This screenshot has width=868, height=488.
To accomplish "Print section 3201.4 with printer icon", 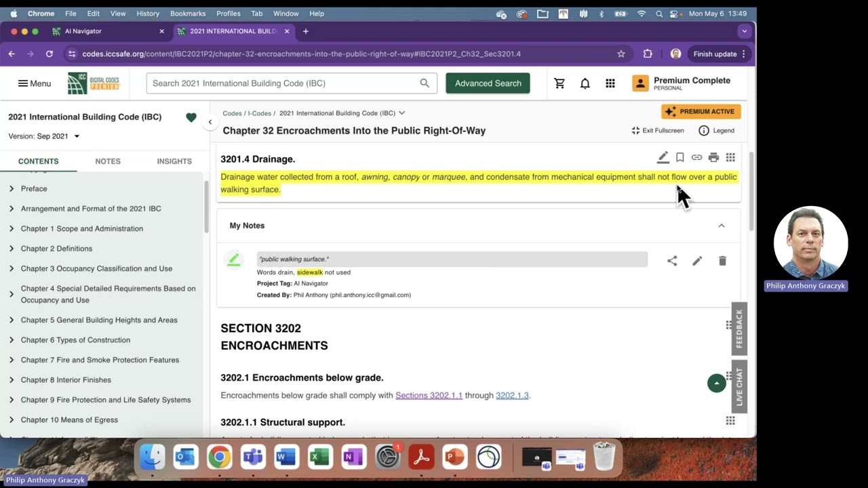I will [713, 157].
